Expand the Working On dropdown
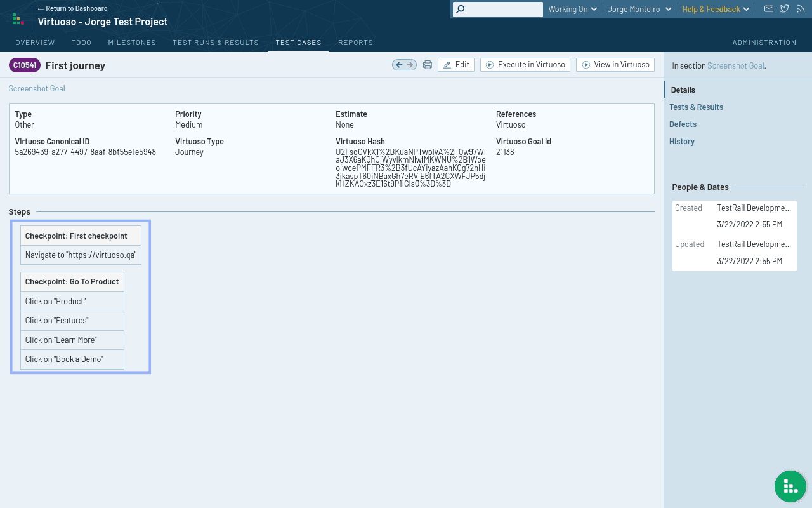This screenshot has height=508, width=812. point(572,9)
